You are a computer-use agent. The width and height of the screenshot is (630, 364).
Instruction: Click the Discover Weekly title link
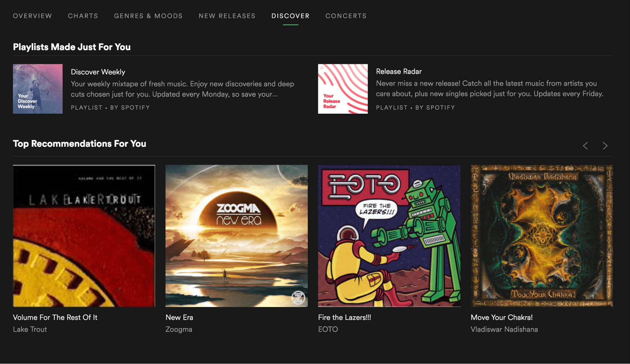(98, 72)
